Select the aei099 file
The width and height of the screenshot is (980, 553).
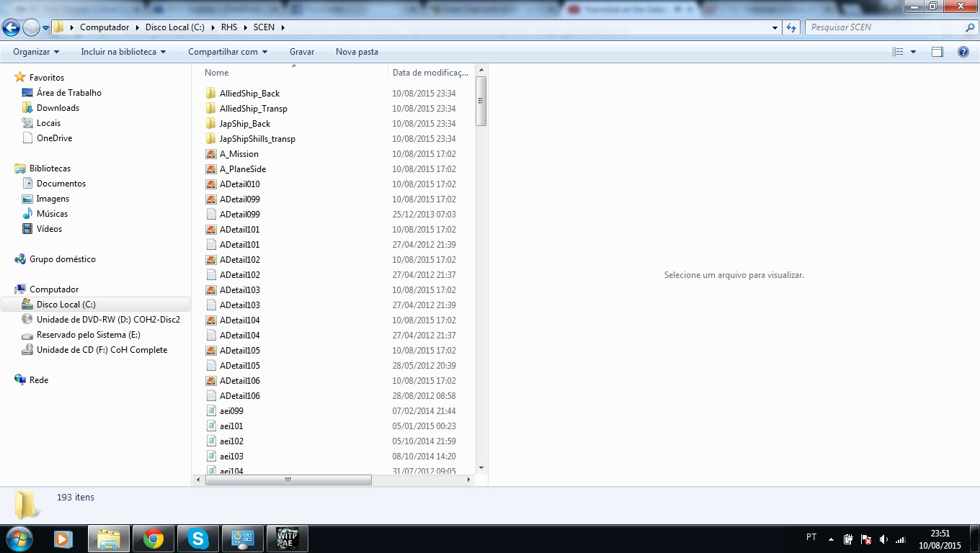[x=231, y=411]
